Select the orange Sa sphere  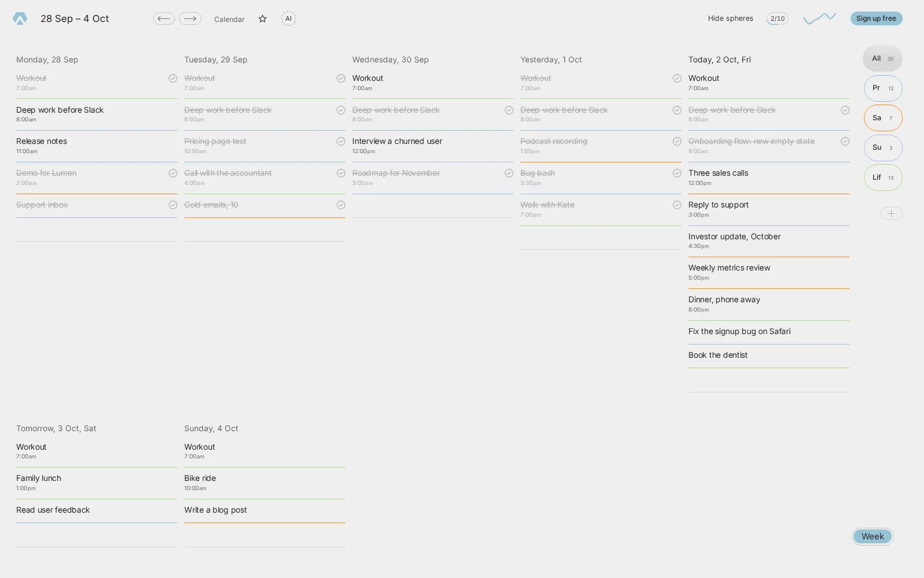point(883,118)
